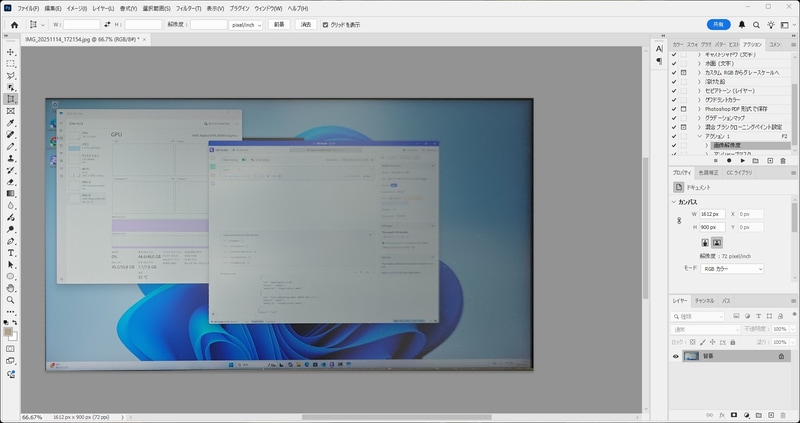Click the canvas horizontal scrollbar
The width and height of the screenshot is (800, 423).
[396, 417]
